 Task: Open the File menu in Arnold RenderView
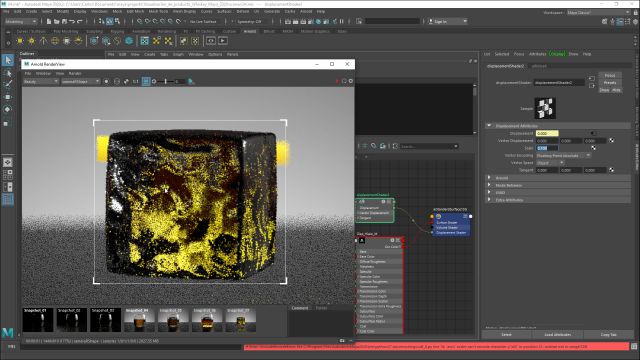pyautogui.click(x=28, y=73)
